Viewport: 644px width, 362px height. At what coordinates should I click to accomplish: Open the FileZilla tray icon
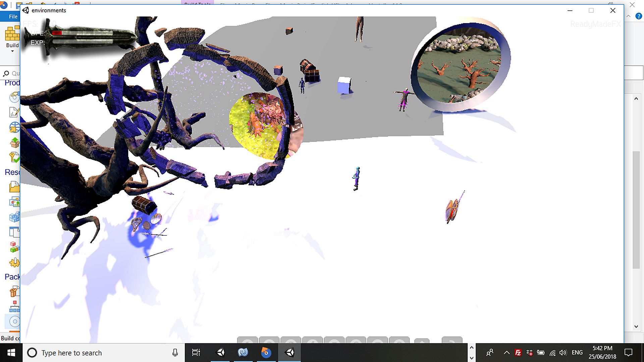tap(518, 353)
